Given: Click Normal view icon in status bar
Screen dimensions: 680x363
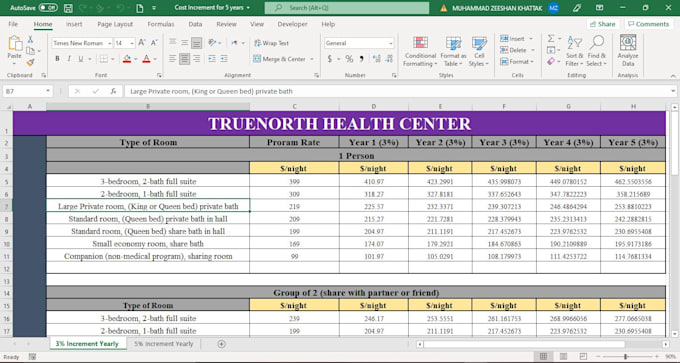Looking at the screenshot, I should [x=543, y=356].
